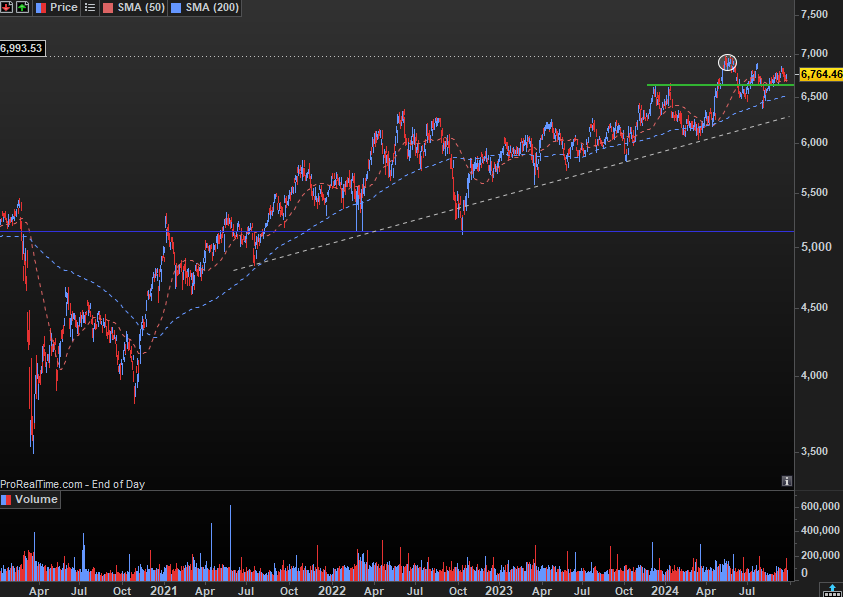This screenshot has height=597, width=843.
Task: Click the blue up-arrow panel icon
Action: (832, 590)
